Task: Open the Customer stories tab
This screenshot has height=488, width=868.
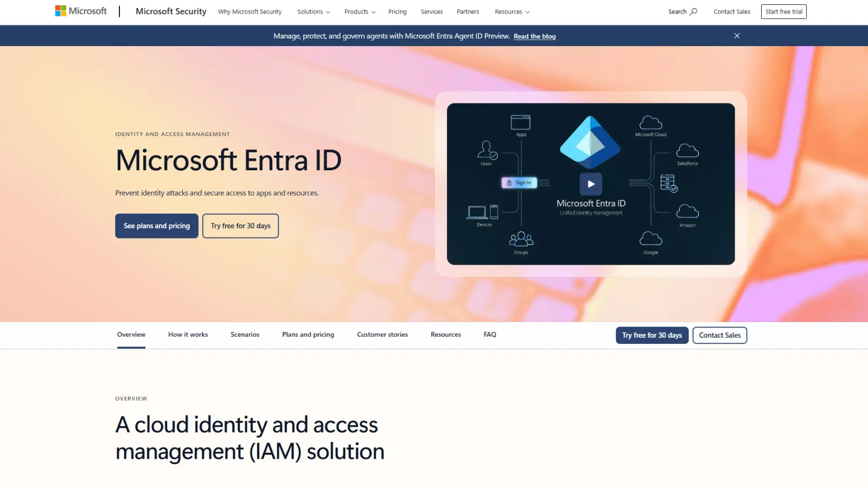Action: click(382, 335)
